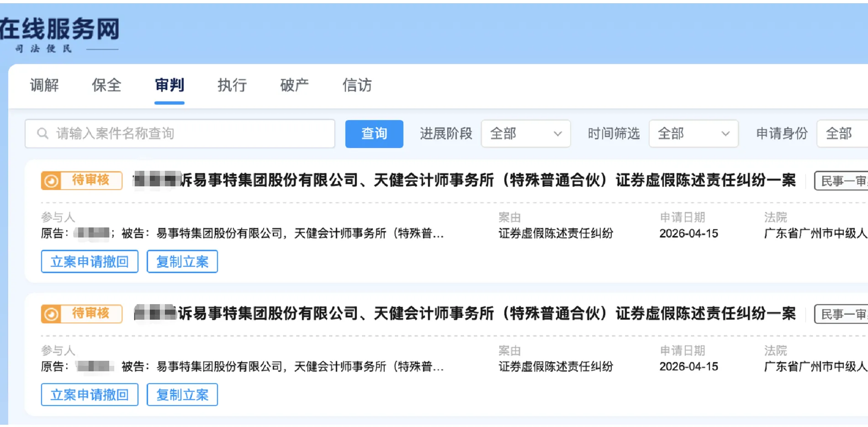Select the 审判 tab

pos(169,85)
